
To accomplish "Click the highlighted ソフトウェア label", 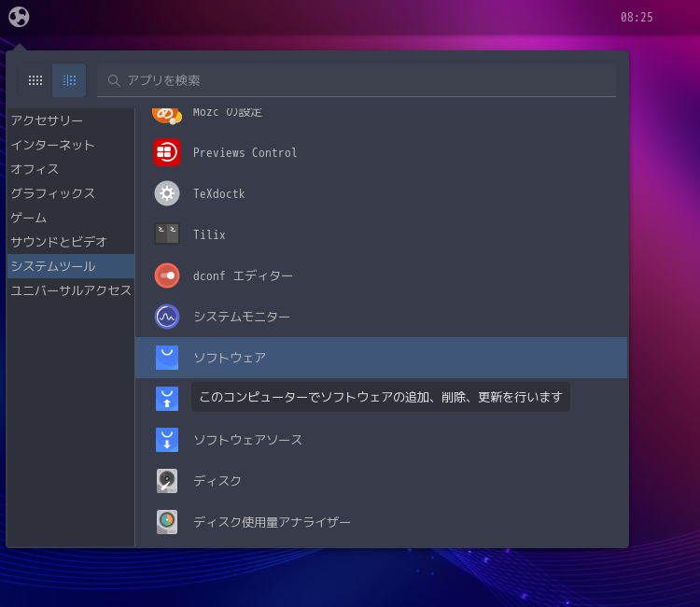I will pyautogui.click(x=230, y=358).
